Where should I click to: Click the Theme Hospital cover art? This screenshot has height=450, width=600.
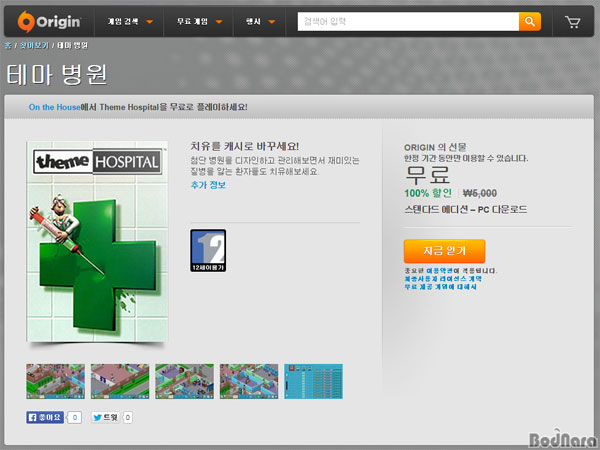point(97,241)
